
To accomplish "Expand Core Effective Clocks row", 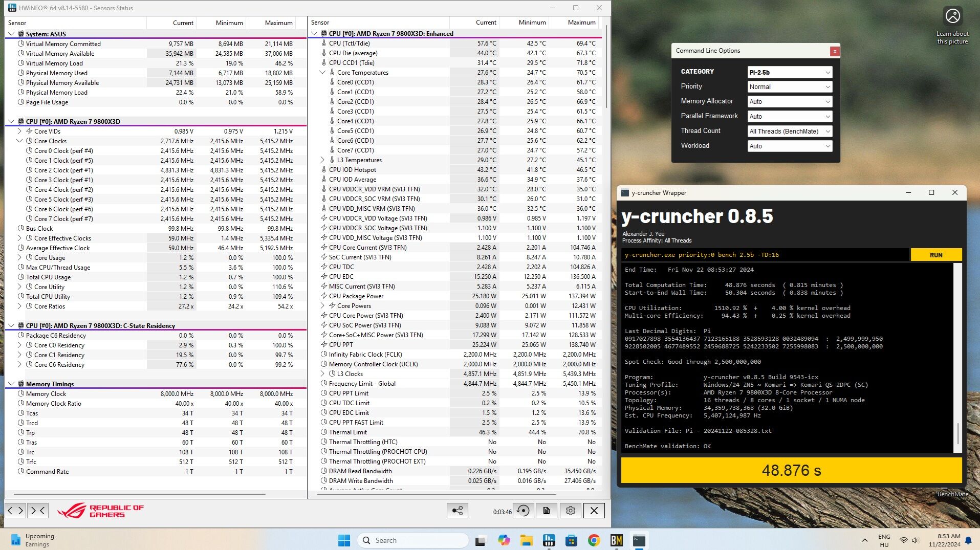I will pyautogui.click(x=19, y=238).
